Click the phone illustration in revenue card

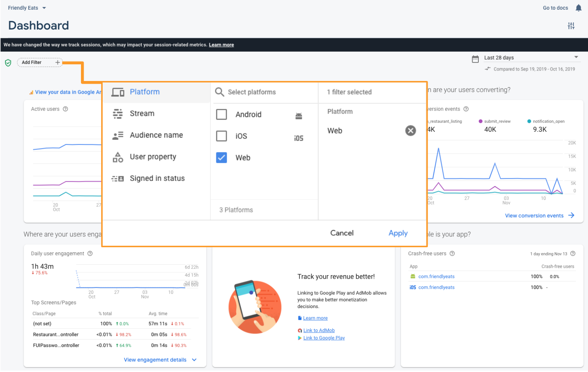[x=255, y=307]
